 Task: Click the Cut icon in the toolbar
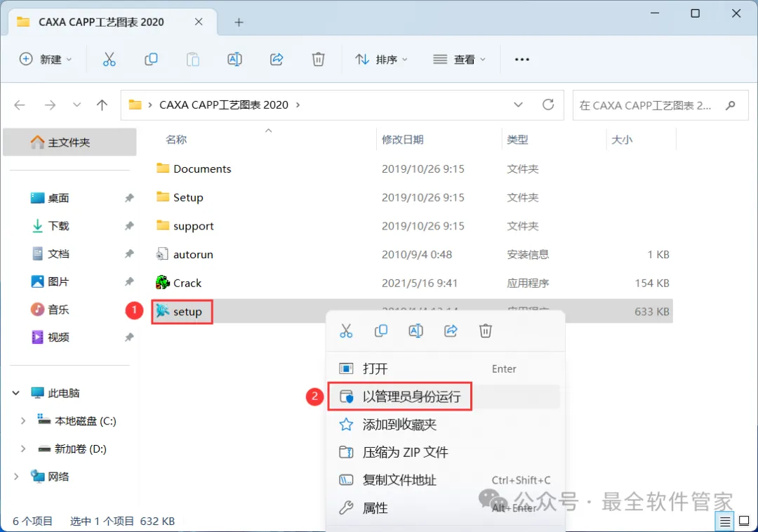click(x=109, y=60)
